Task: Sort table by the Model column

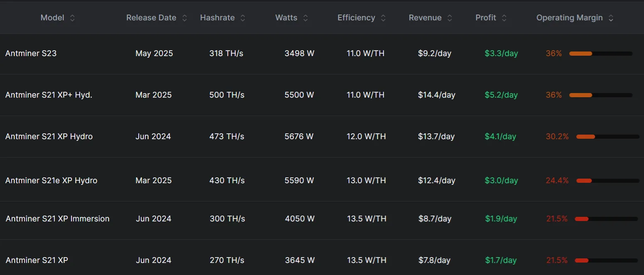Action: click(52, 17)
